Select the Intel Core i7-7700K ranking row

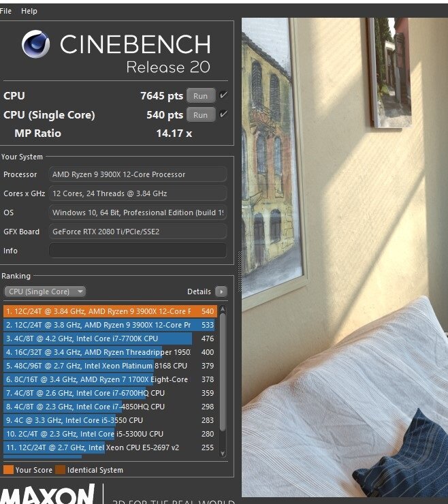tap(110, 338)
